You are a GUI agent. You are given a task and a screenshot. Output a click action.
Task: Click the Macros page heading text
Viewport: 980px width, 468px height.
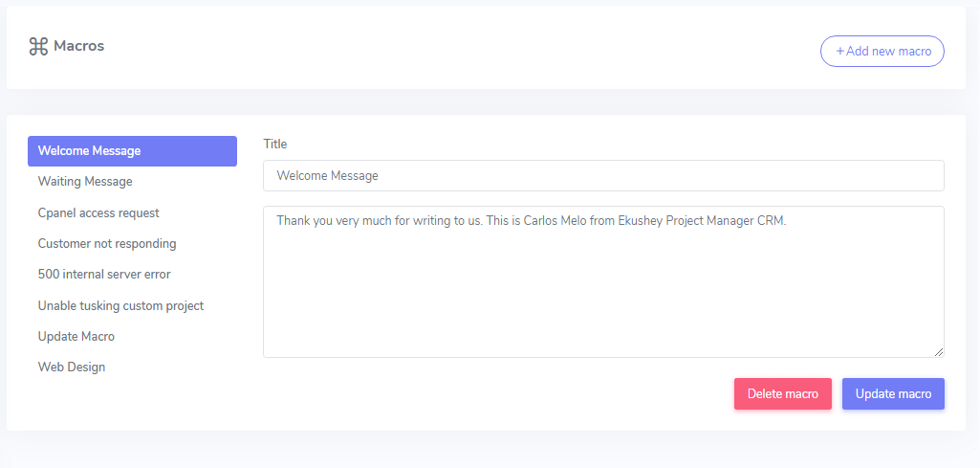(x=79, y=46)
